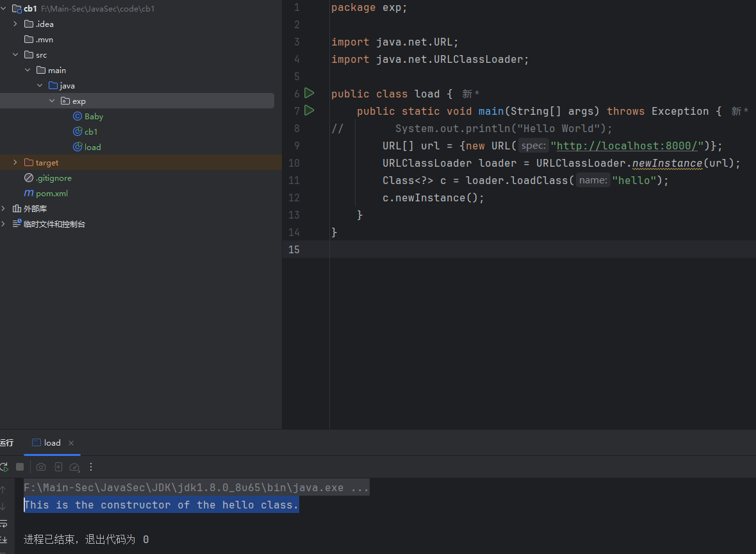Click 'This is the constructor' console output
This screenshot has height=554, width=756.
point(161,505)
